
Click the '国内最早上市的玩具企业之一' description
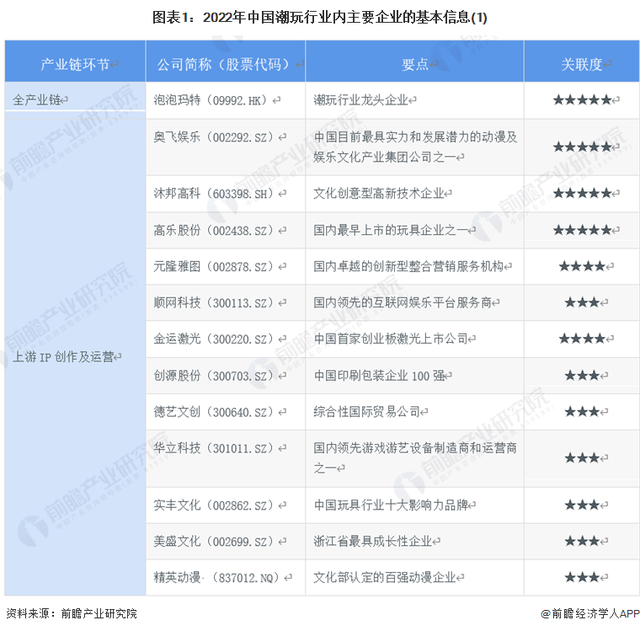[x=391, y=230]
